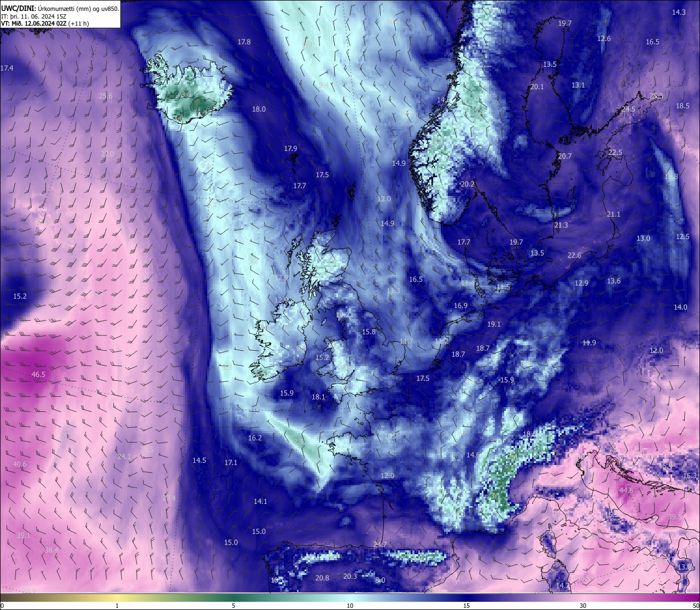Click the 24.5 value label
The height and width of the screenshot is (610, 700).
tap(628, 109)
